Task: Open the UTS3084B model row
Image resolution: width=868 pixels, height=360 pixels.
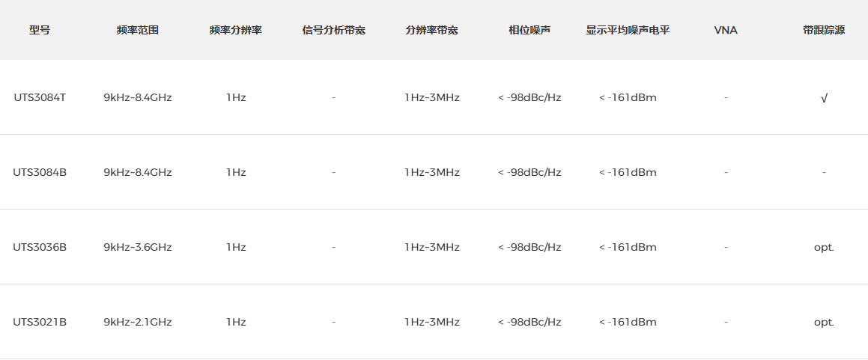Action: [x=40, y=172]
